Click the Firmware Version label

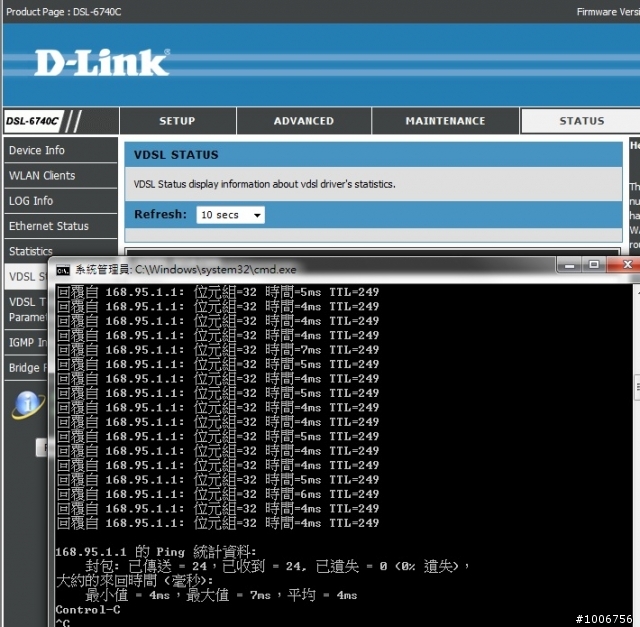pos(608,12)
